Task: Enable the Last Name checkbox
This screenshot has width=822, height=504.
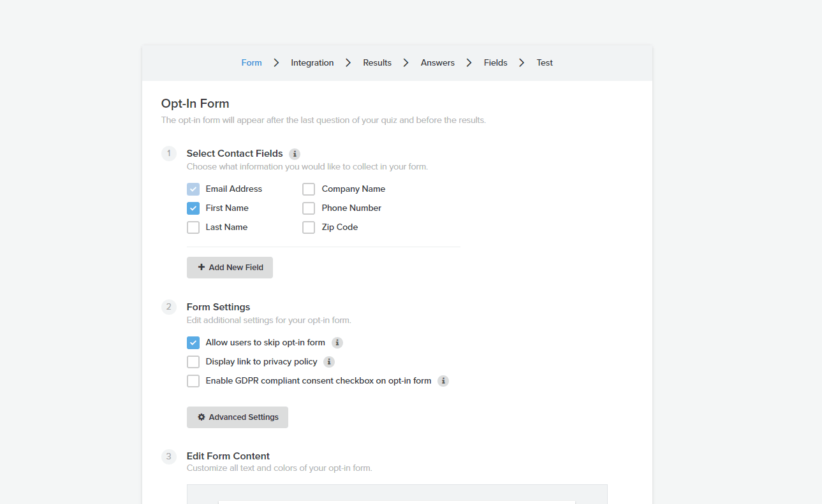Action: (x=193, y=227)
